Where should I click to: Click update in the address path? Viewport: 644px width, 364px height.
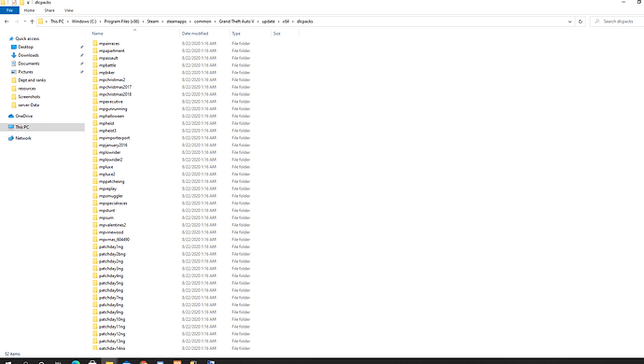tap(268, 21)
